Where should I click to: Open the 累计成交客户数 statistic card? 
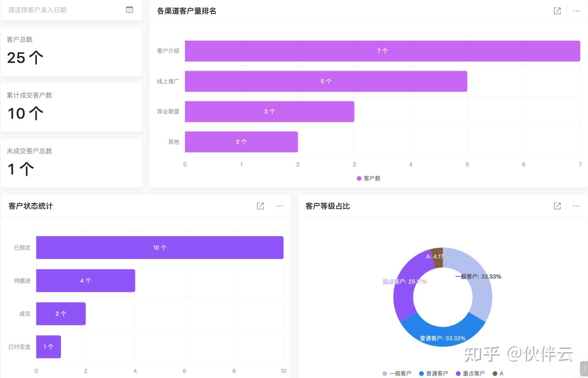pyautogui.click(x=71, y=107)
